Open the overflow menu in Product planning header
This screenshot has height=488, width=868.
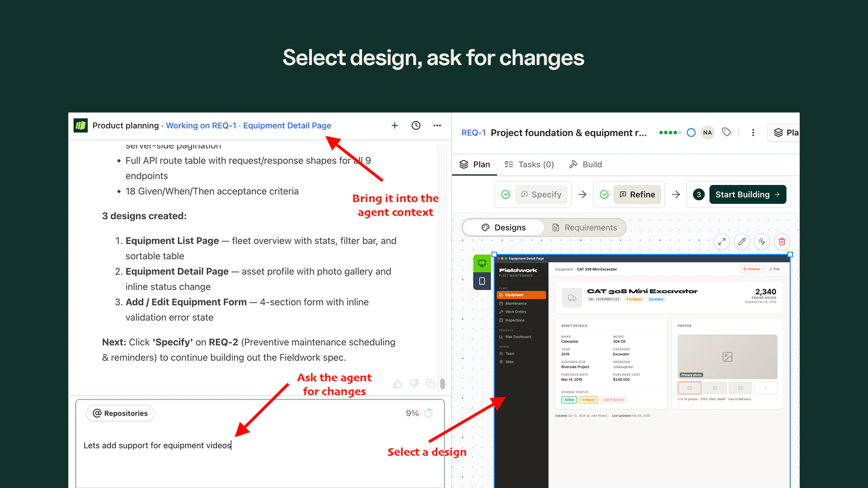pyautogui.click(x=437, y=126)
